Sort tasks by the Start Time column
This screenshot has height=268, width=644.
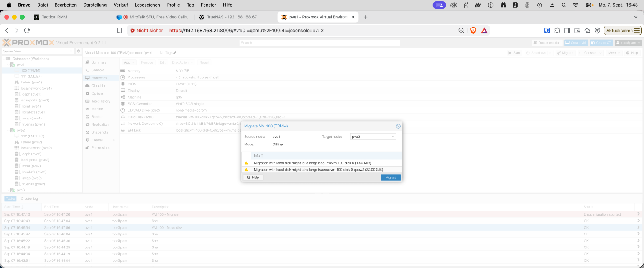21,207
